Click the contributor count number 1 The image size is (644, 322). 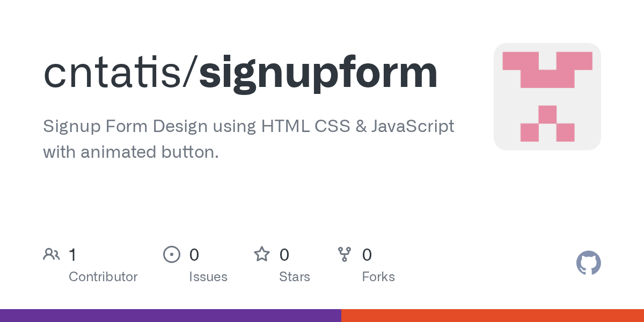pos(72,255)
